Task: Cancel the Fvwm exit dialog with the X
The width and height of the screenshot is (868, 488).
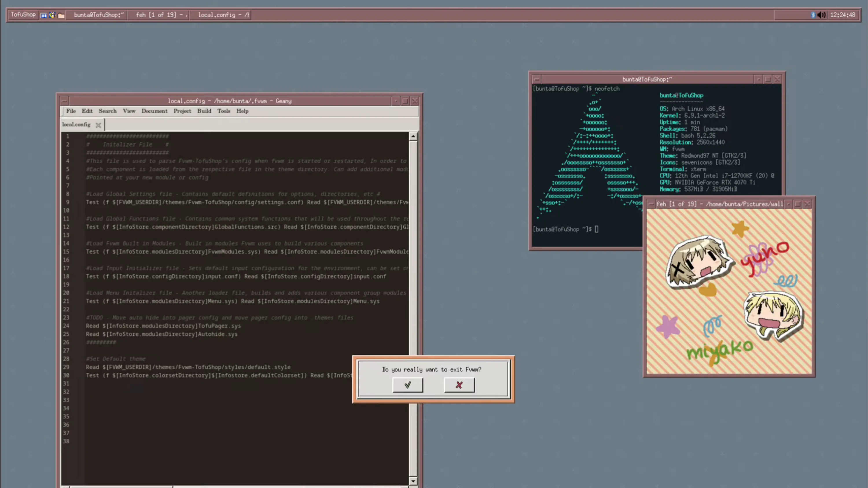Action: [459, 385]
